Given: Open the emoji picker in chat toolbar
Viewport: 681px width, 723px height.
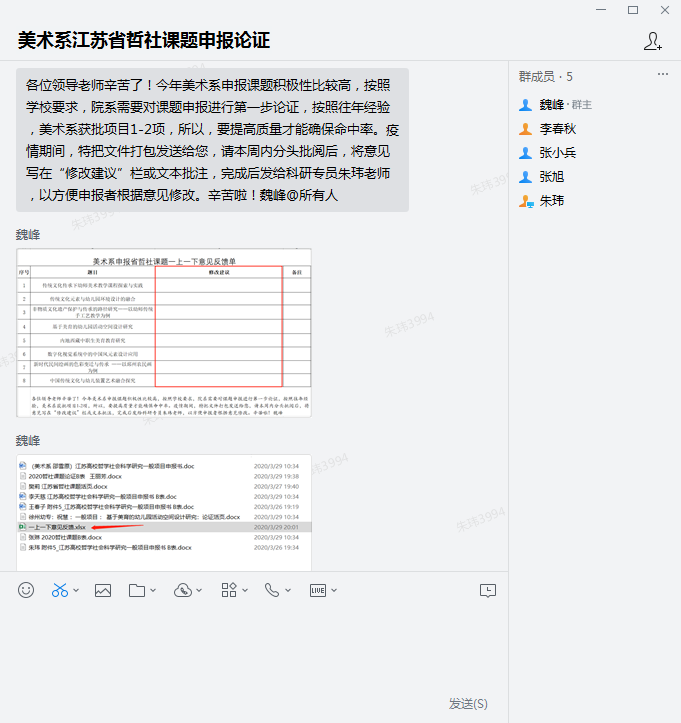Looking at the screenshot, I should pos(26,590).
